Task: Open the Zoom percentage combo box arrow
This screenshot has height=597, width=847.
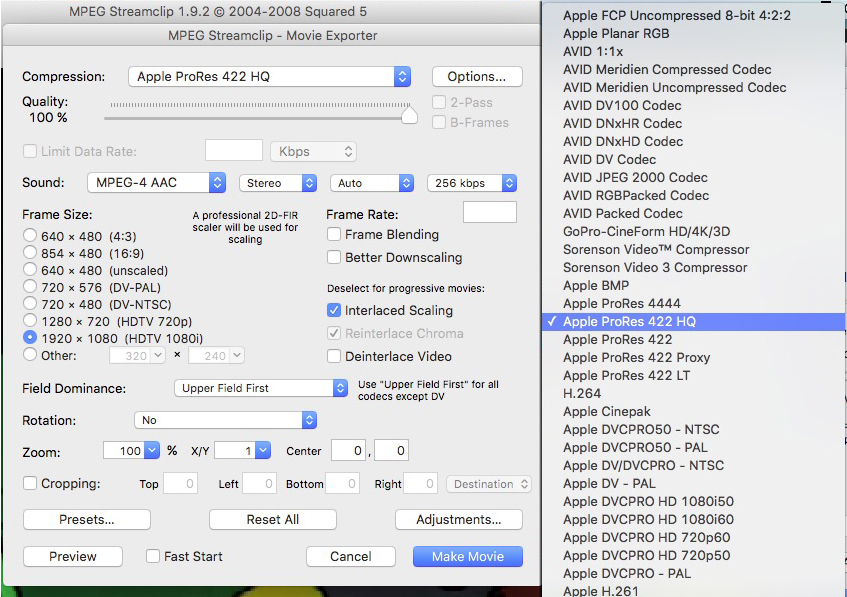Action: [152, 450]
